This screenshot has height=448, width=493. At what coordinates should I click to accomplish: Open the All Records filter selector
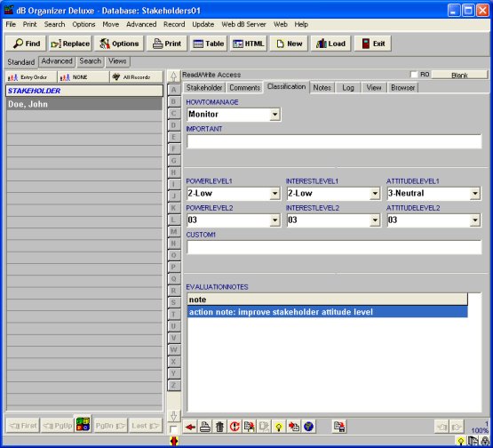(x=137, y=77)
